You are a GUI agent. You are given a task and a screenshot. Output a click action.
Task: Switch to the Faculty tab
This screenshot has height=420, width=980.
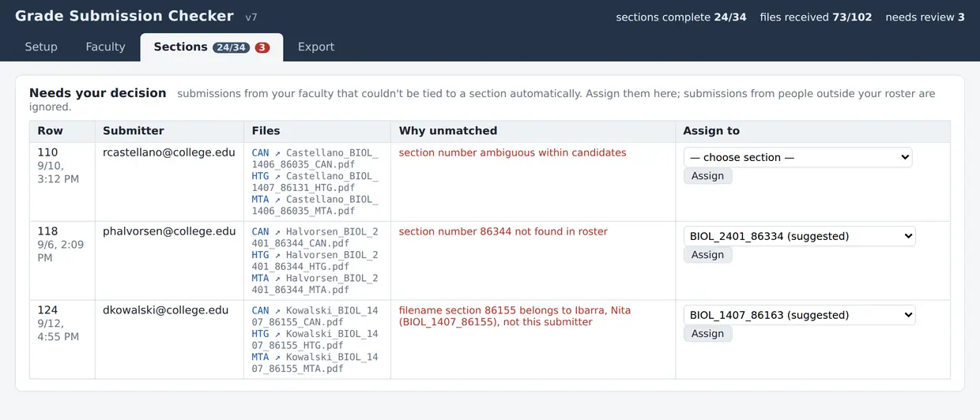pyautogui.click(x=105, y=47)
